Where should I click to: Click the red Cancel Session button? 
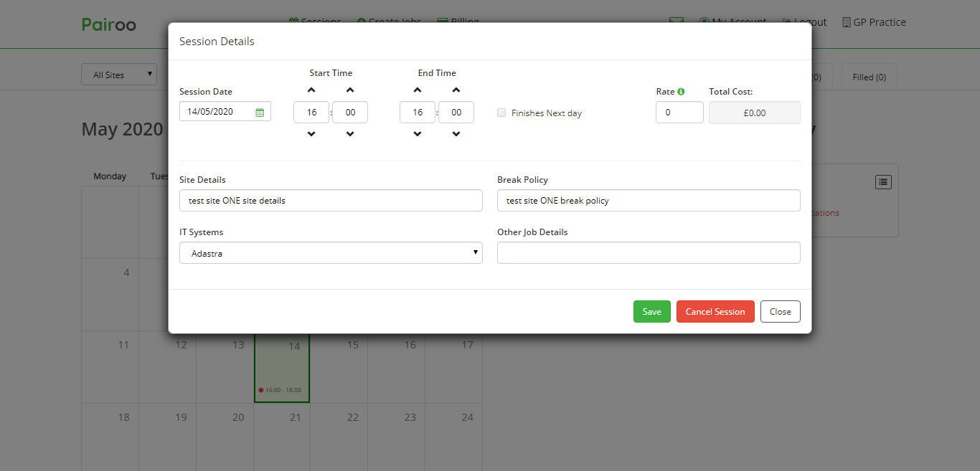pos(715,312)
